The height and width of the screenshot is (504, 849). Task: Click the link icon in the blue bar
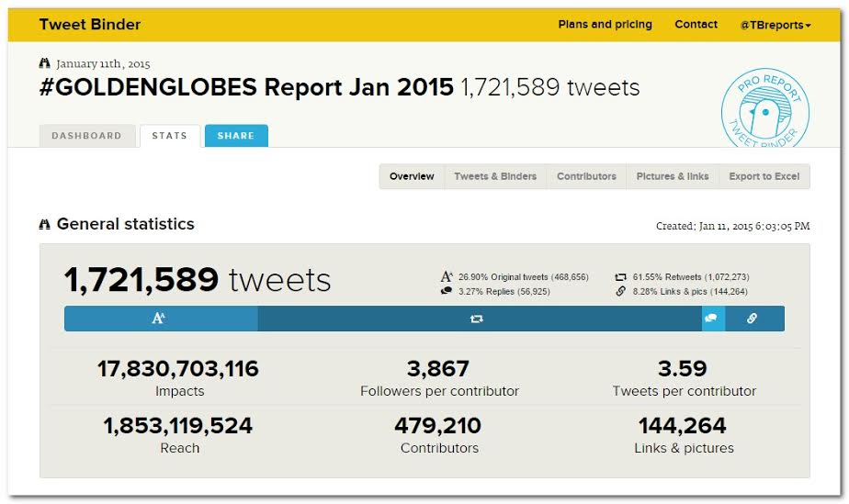(752, 319)
